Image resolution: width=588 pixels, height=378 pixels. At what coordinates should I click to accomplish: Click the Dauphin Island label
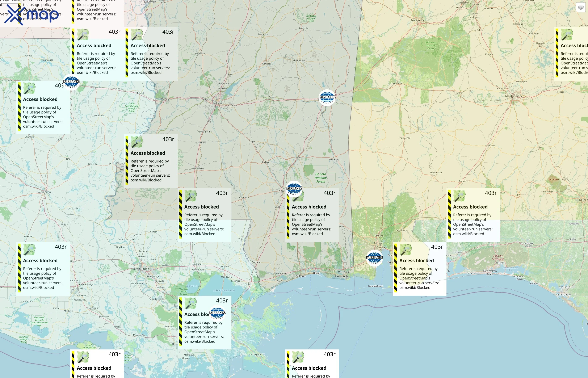point(375,286)
